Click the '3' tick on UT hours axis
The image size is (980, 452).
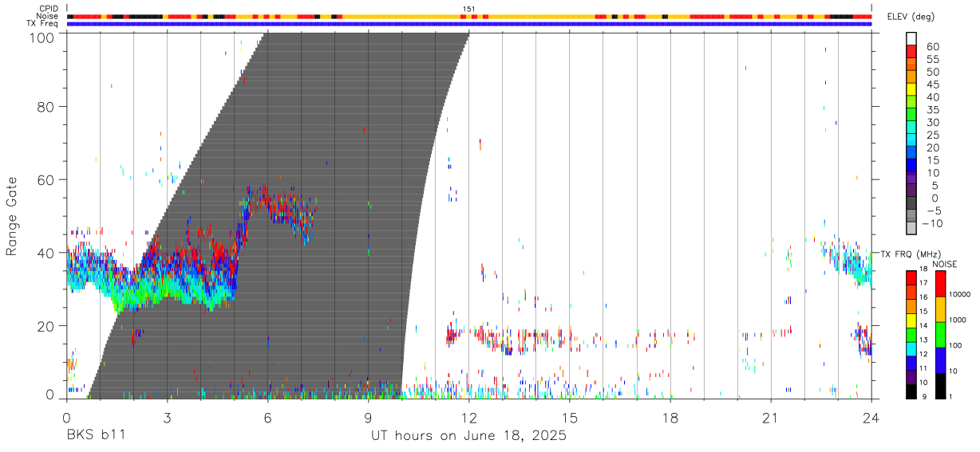point(167,418)
